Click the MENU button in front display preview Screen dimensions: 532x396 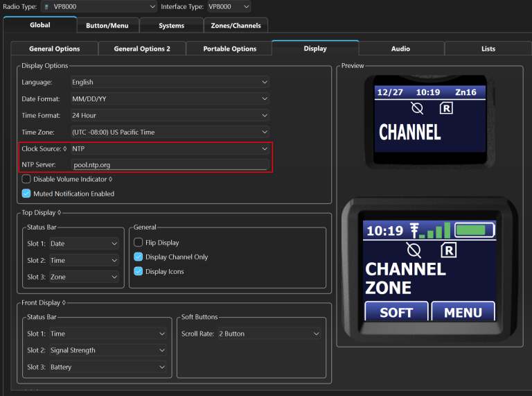click(x=463, y=312)
